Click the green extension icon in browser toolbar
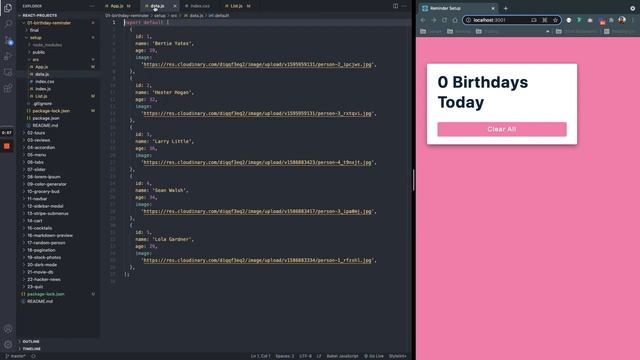The height and width of the screenshot is (360, 640). tap(579, 20)
